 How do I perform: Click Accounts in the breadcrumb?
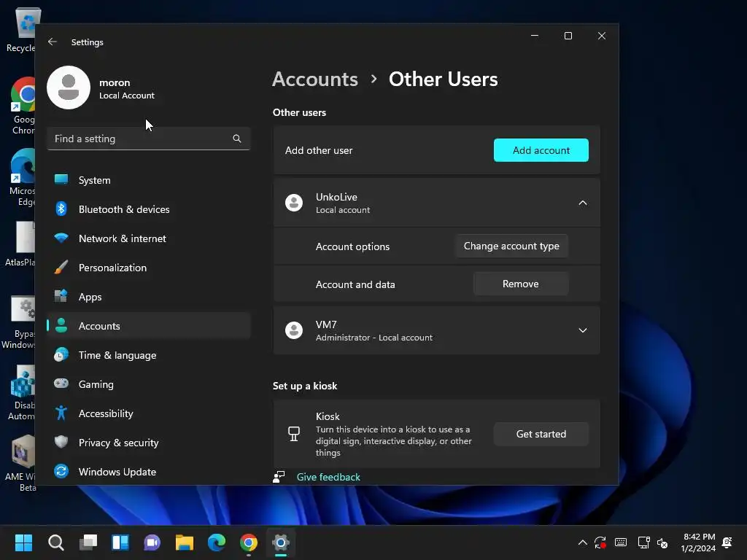[315, 79]
